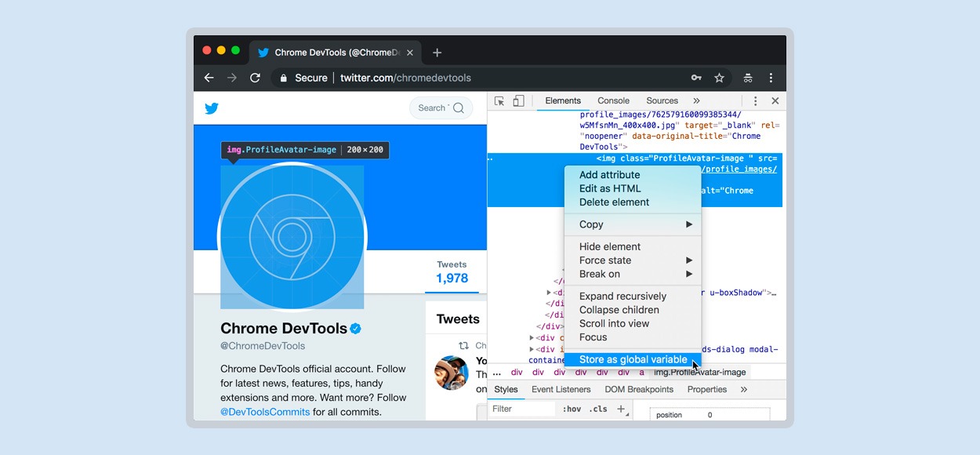Close the DevTools panel

775,101
